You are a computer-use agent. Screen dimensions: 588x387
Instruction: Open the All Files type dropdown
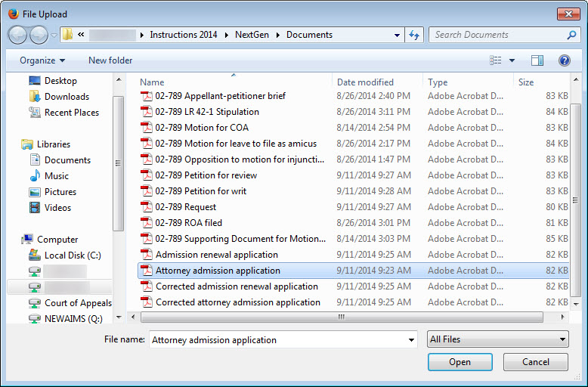point(497,340)
